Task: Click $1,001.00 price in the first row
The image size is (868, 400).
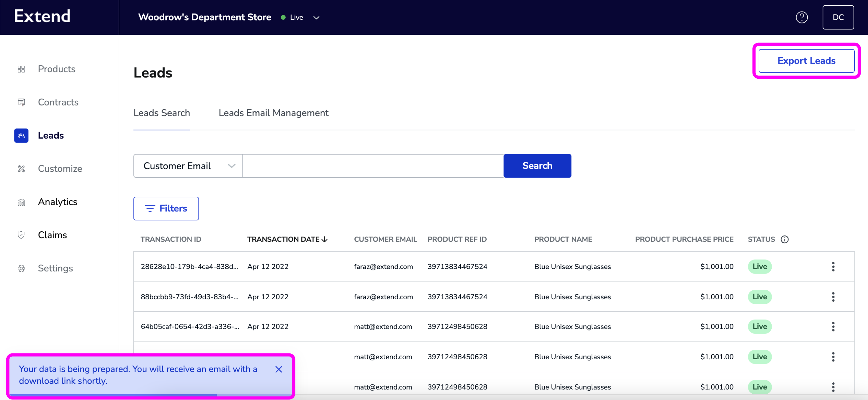Action: tap(717, 267)
